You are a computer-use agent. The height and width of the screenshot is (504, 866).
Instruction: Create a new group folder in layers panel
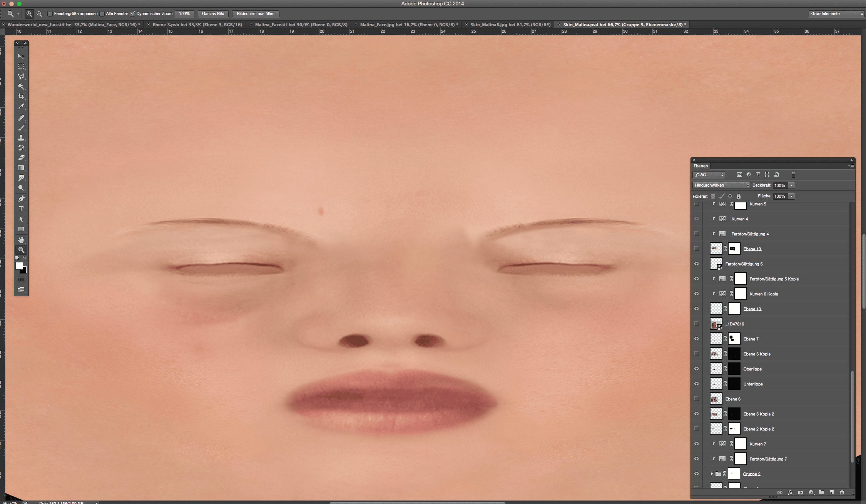click(821, 492)
